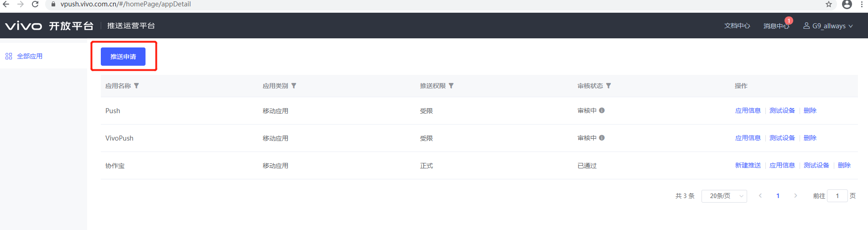Image resolution: width=868 pixels, height=230 pixels.
Task: Click the 前往 page number input field
Action: click(x=837, y=196)
